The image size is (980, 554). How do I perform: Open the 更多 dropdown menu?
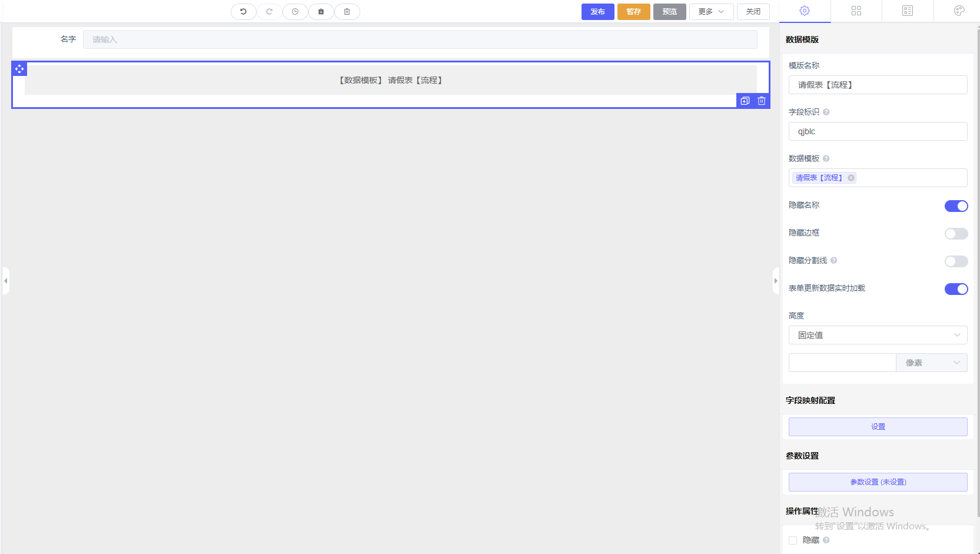(x=711, y=12)
